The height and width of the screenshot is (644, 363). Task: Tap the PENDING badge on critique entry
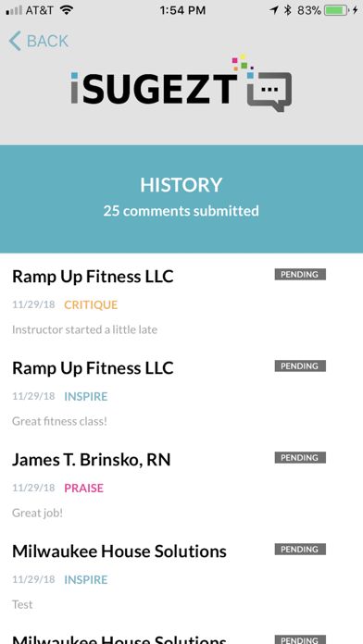point(300,275)
